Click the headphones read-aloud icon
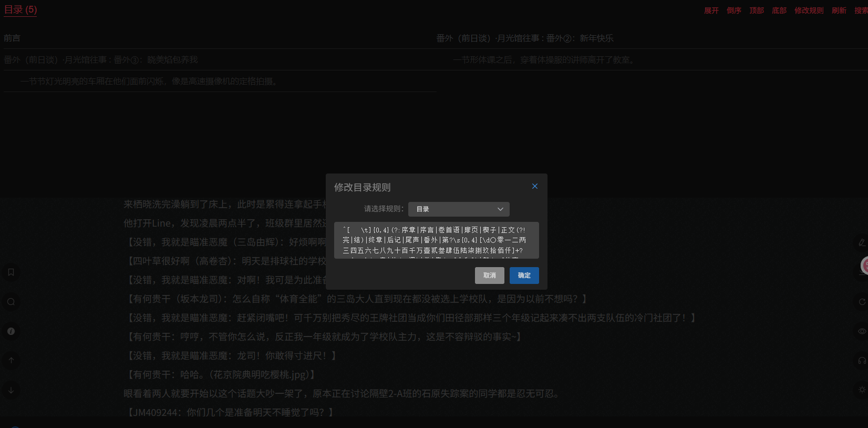 tap(862, 361)
